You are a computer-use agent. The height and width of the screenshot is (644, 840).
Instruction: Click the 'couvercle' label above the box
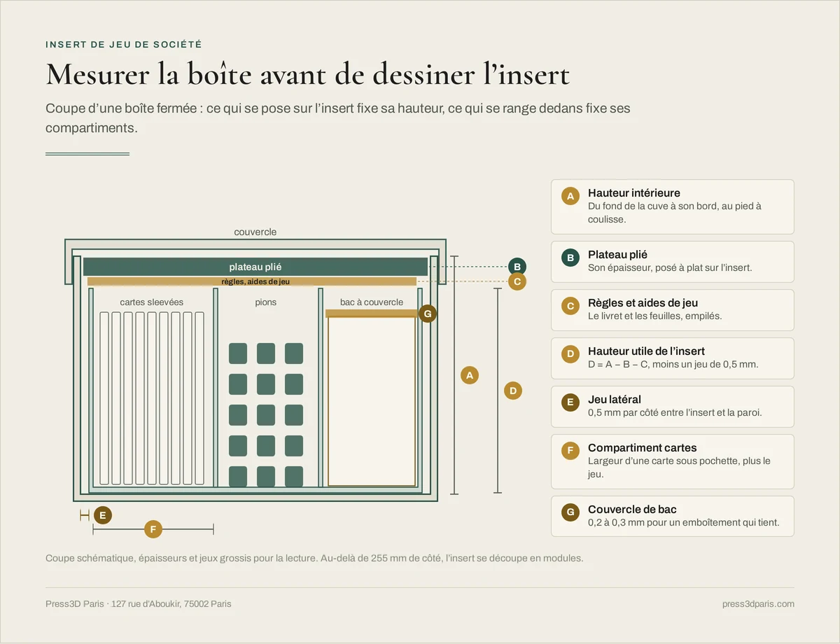coord(255,232)
